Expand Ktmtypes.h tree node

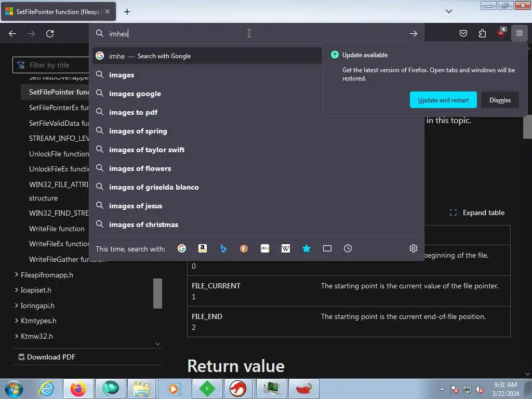16,320
